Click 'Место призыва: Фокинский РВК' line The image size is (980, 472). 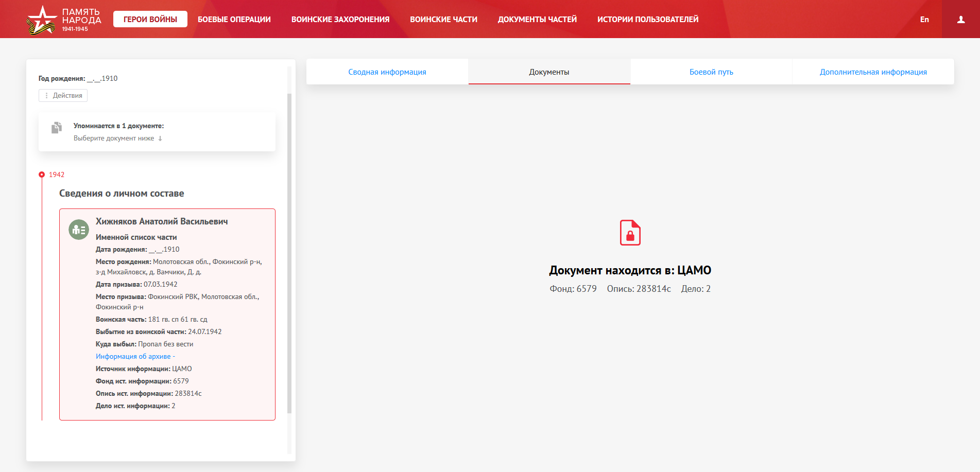pos(178,302)
